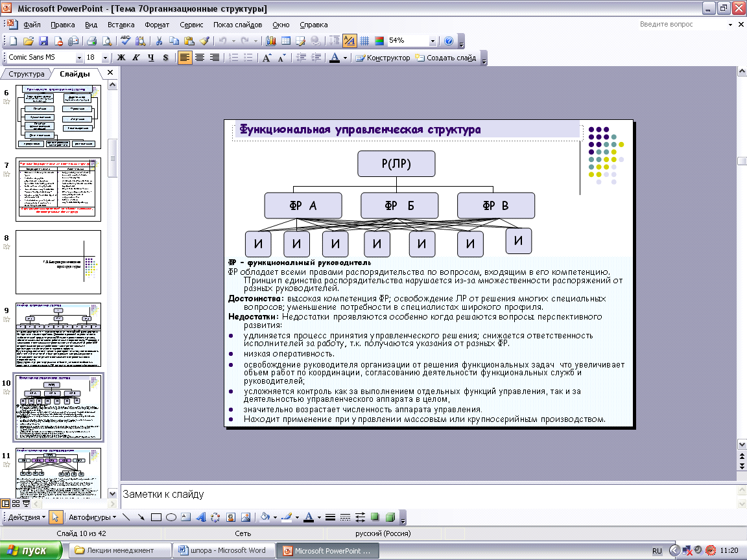Insert a chart

[x=270, y=41]
